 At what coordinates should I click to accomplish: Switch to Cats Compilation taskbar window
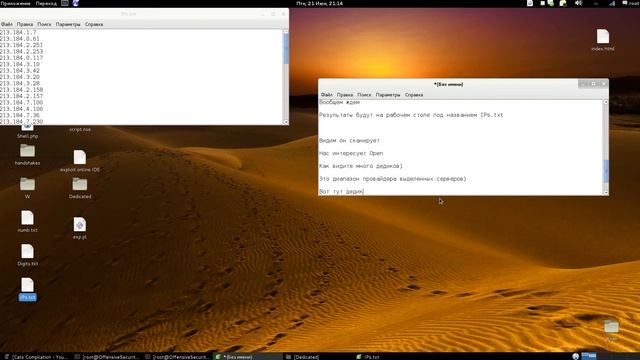[x=36, y=357]
